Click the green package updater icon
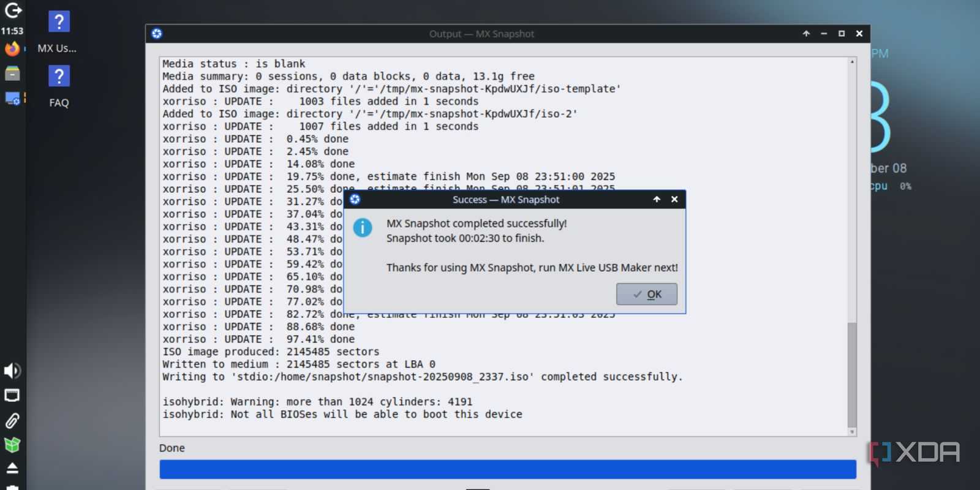 pos(12,445)
